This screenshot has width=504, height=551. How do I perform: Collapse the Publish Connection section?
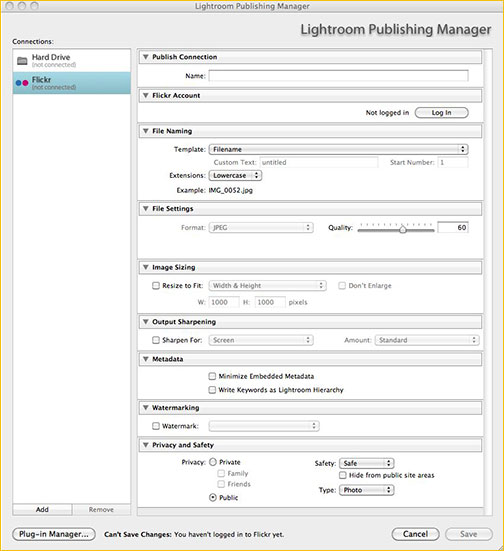tap(146, 57)
